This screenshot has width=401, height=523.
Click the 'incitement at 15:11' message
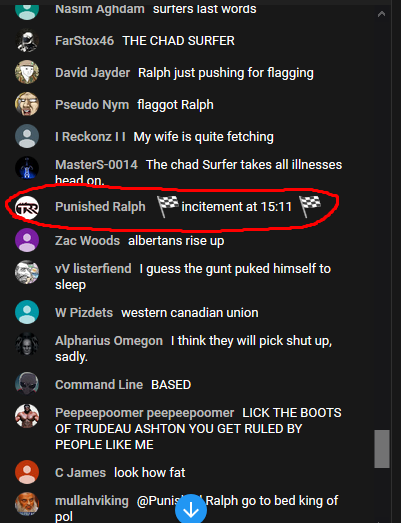(237, 207)
